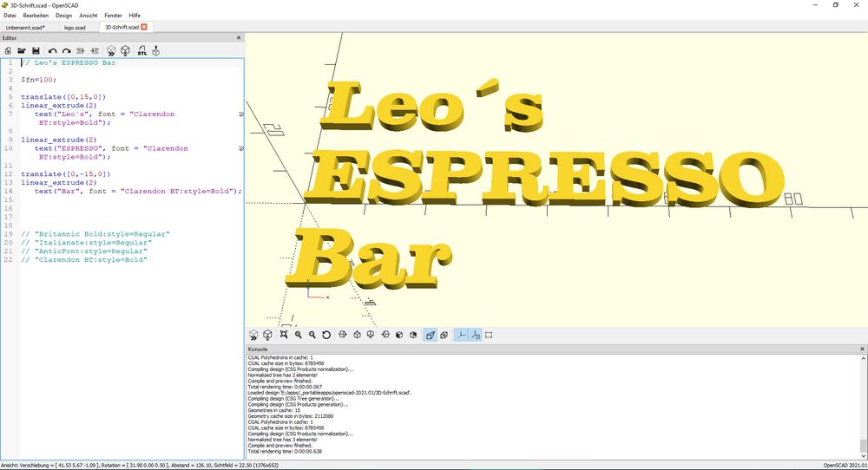The image size is (868, 470).
Task: Click 'Geometries in cache: 15' console line
Action: (x=273, y=410)
